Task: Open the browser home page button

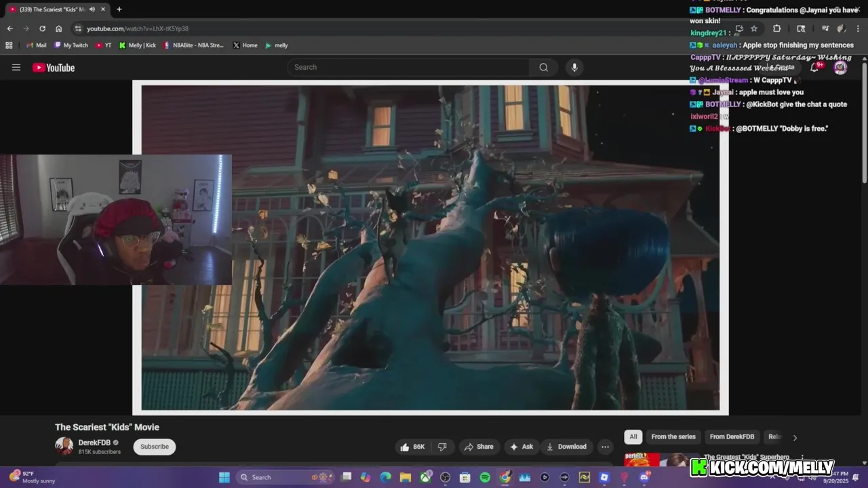Action: coord(58,28)
